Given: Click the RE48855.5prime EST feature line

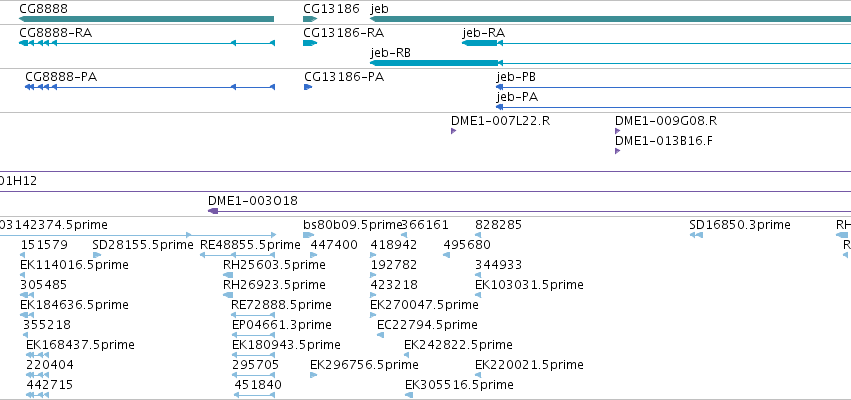Looking at the screenshot, I should pyautogui.click(x=238, y=255).
